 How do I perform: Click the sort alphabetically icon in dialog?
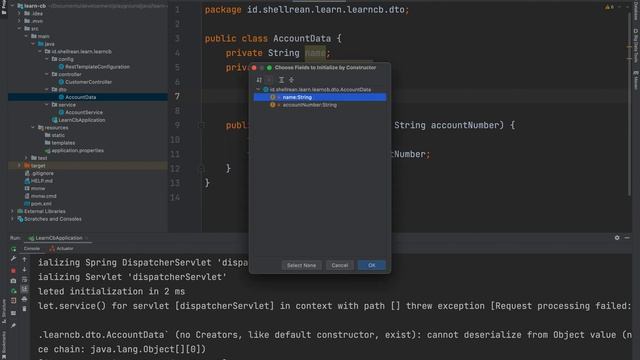(x=259, y=80)
